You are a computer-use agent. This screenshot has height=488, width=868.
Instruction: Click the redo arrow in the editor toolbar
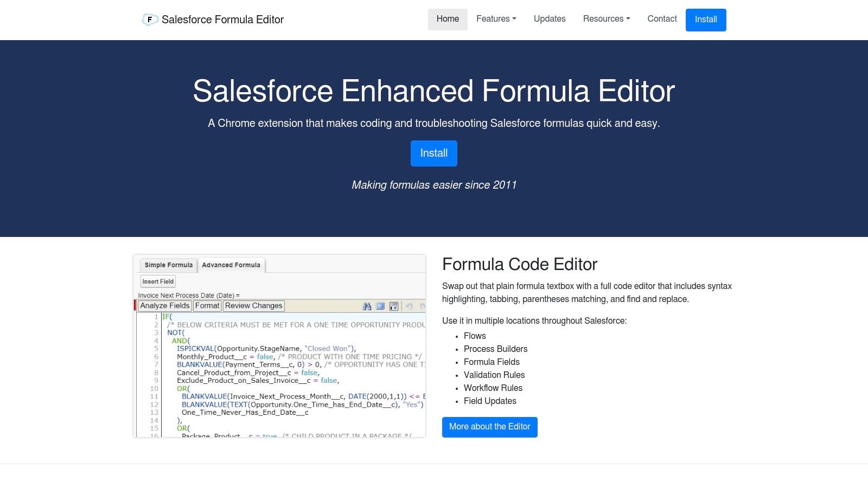click(422, 307)
